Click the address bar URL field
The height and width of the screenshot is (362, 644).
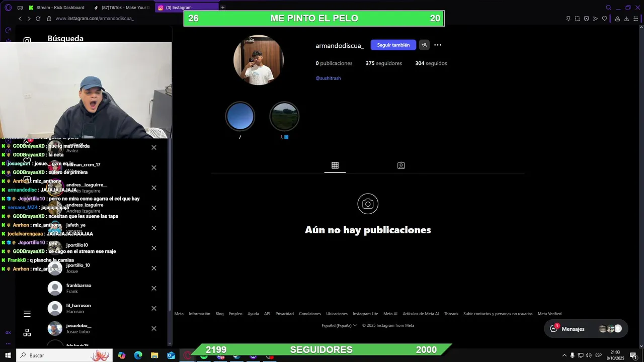coord(94,19)
